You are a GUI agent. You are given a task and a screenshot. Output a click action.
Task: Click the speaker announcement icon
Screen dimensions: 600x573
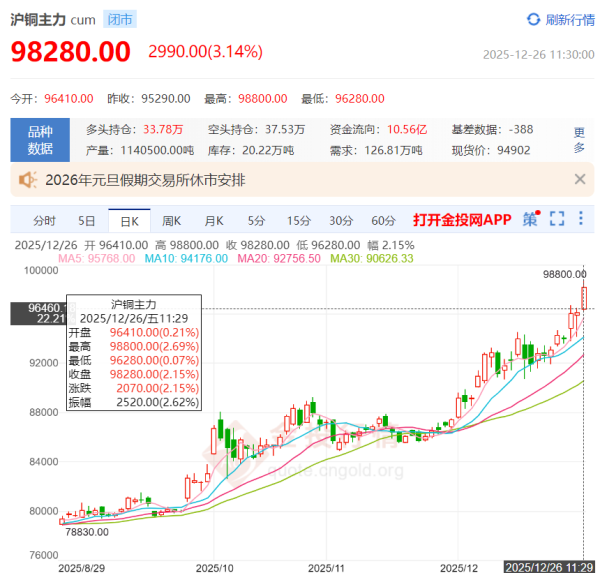pyautogui.click(x=28, y=180)
